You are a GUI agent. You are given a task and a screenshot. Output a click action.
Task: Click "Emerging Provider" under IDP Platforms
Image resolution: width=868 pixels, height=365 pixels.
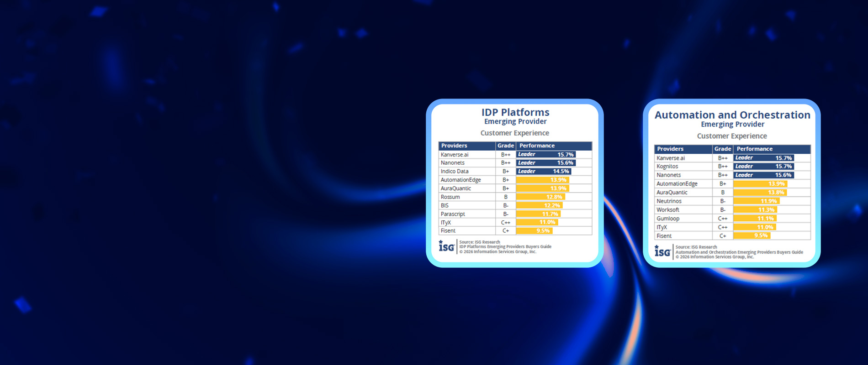point(515,122)
